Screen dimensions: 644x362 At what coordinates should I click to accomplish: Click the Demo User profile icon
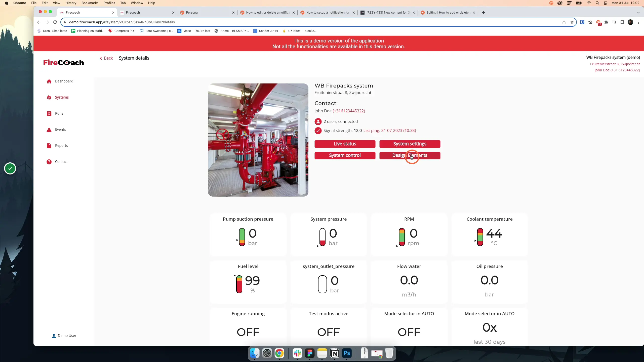tap(54, 336)
